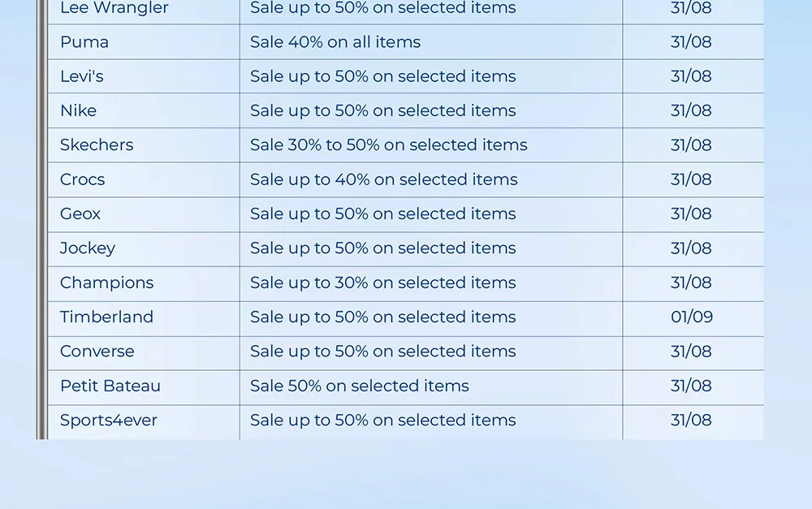The height and width of the screenshot is (509, 812).
Task: Click the Crocs "Sale up to 40%" offer
Action: [x=383, y=179]
